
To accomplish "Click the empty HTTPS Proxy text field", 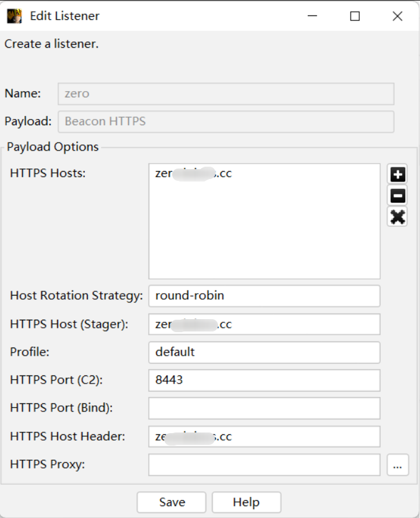I will tap(264, 465).
